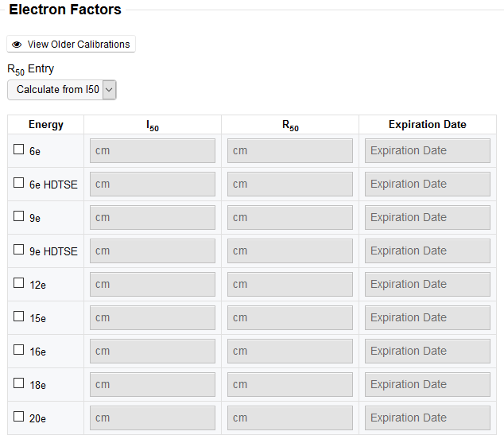Select the 16e energy checkbox
Image resolution: width=504 pixels, height=443 pixels.
coord(18,350)
